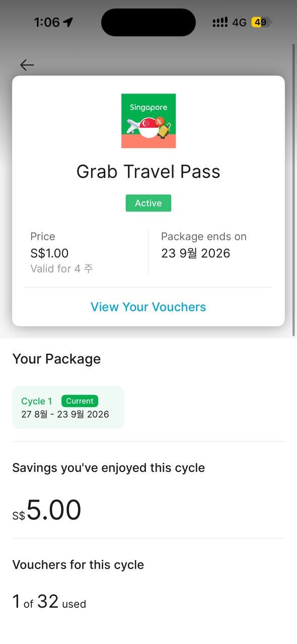
Task: Tap the S$1.00 price value
Action: point(49,253)
